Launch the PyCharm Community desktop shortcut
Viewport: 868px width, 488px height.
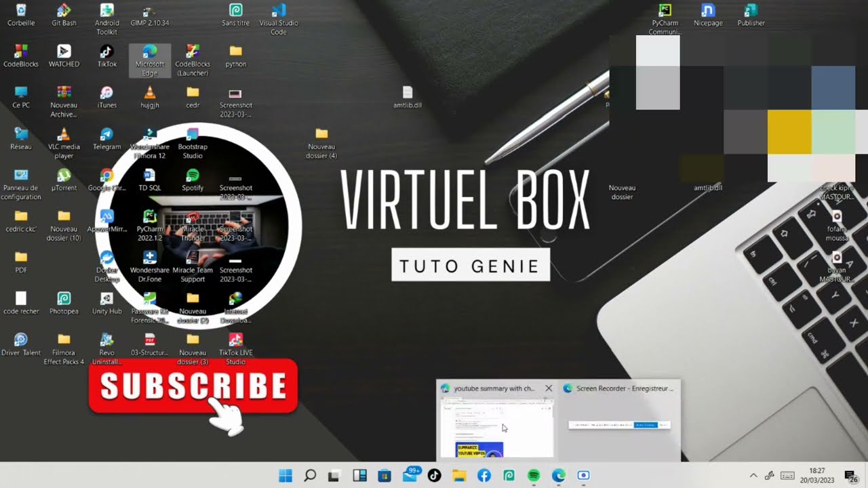tap(665, 20)
